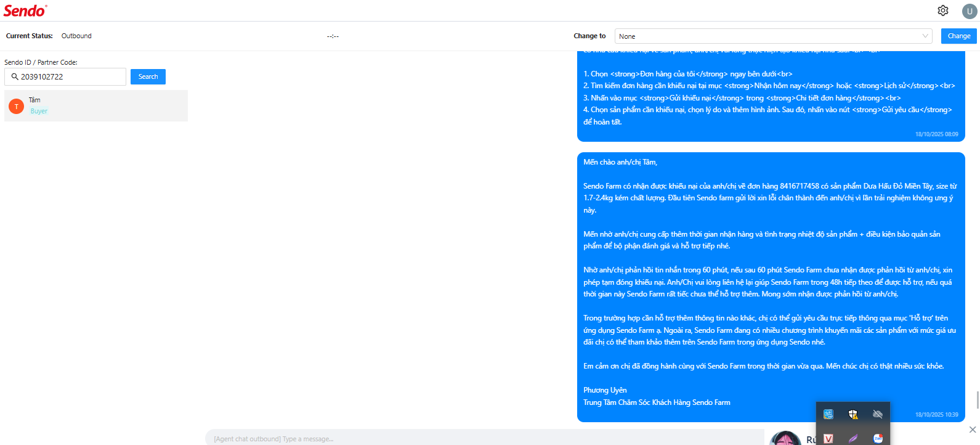980x445 pixels.
Task: Open the OneDrive cloud tray icon
Action: (x=878, y=414)
